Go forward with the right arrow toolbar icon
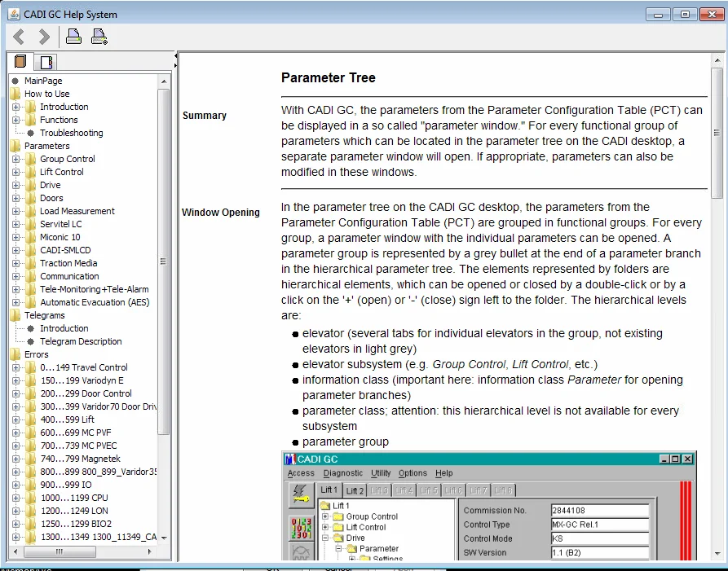The width and height of the screenshot is (728, 571). [44, 37]
